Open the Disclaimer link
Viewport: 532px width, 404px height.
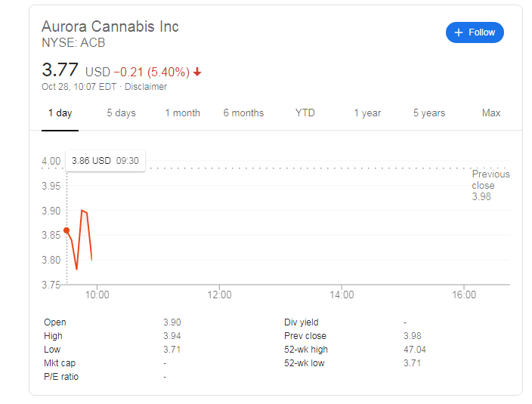pos(146,87)
